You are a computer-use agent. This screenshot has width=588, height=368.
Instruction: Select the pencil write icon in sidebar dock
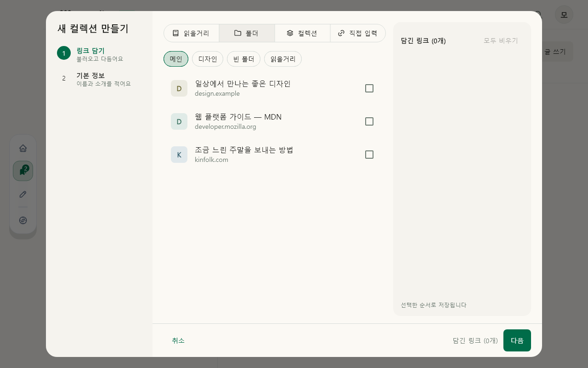coord(23,194)
